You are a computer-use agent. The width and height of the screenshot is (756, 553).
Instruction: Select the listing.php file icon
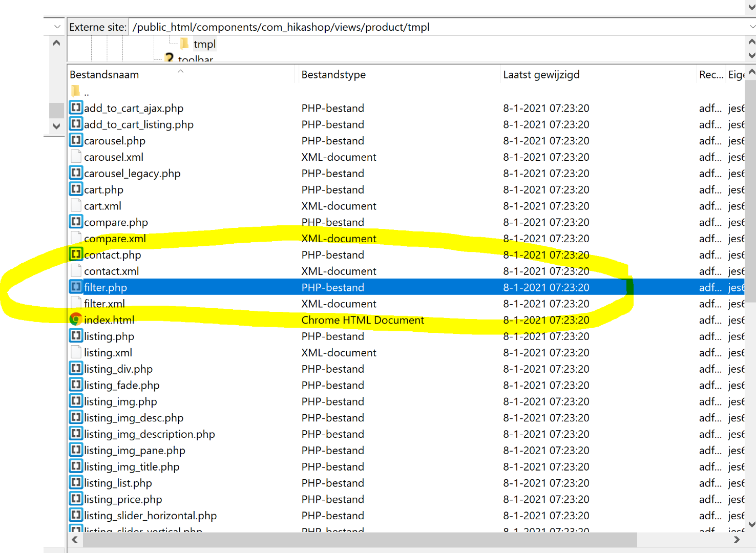(76, 336)
